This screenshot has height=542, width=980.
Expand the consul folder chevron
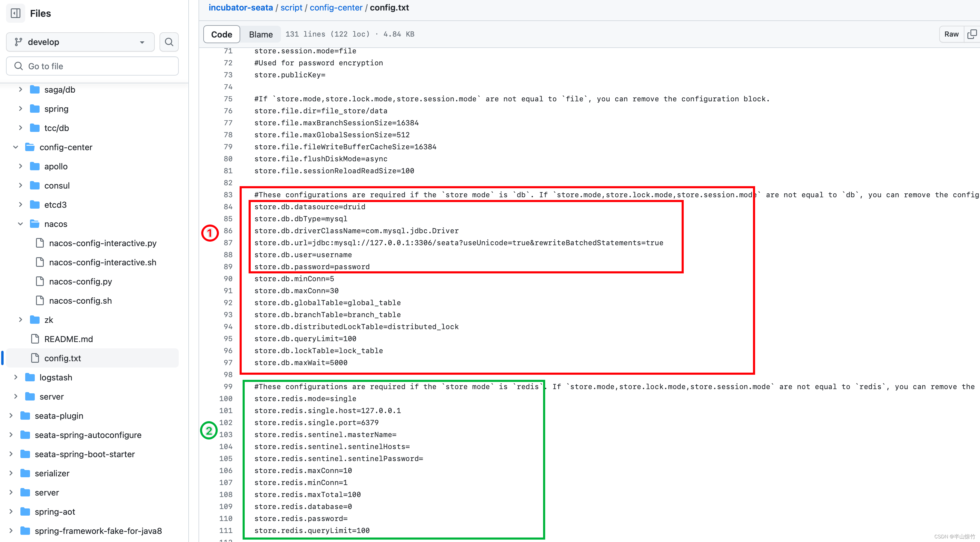(21, 186)
